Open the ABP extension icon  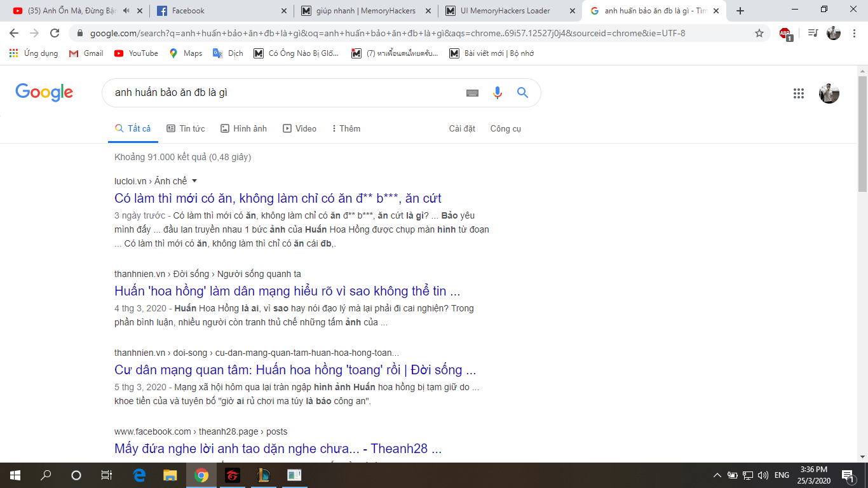pos(785,34)
